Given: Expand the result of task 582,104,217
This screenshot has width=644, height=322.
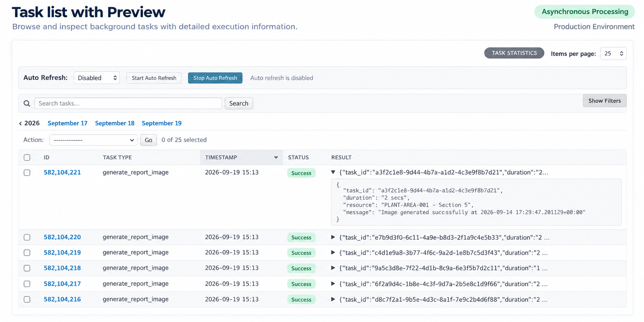Looking at the screenshot, I should [333, 284].
